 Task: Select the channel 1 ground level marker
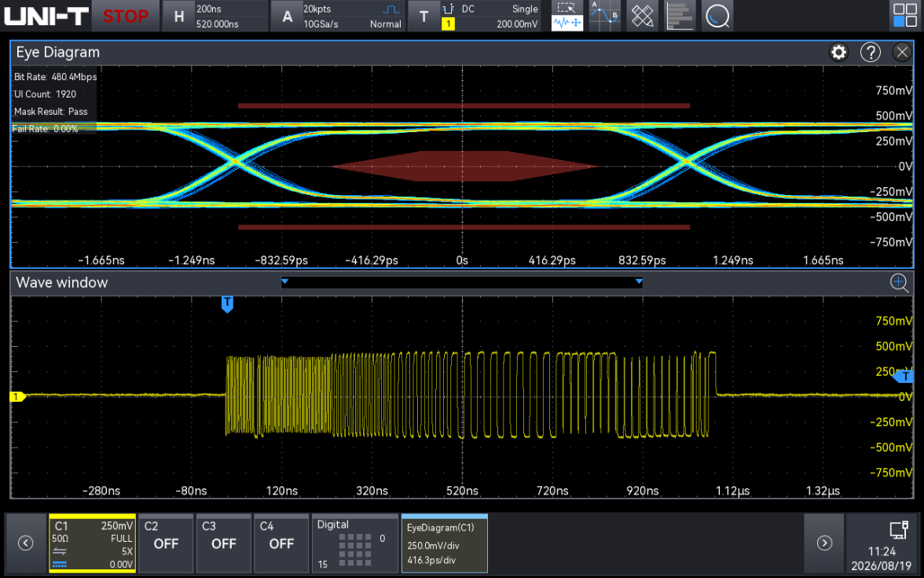(17, 397)
